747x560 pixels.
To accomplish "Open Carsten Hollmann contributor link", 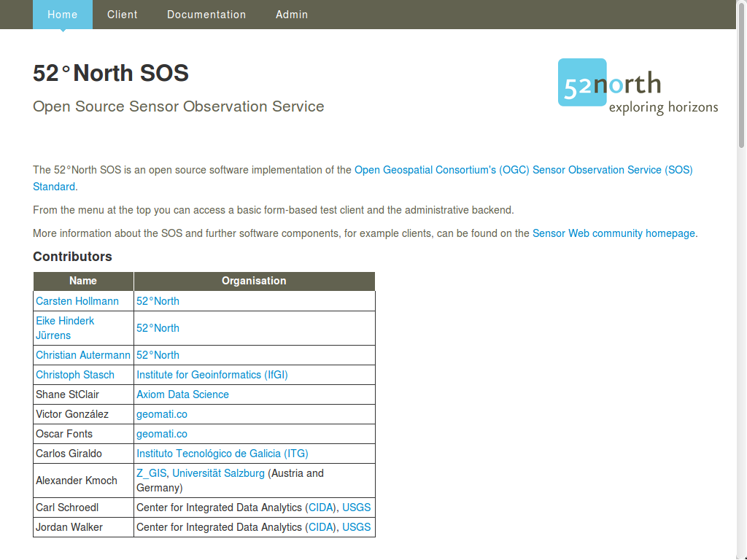I will 77,301.
